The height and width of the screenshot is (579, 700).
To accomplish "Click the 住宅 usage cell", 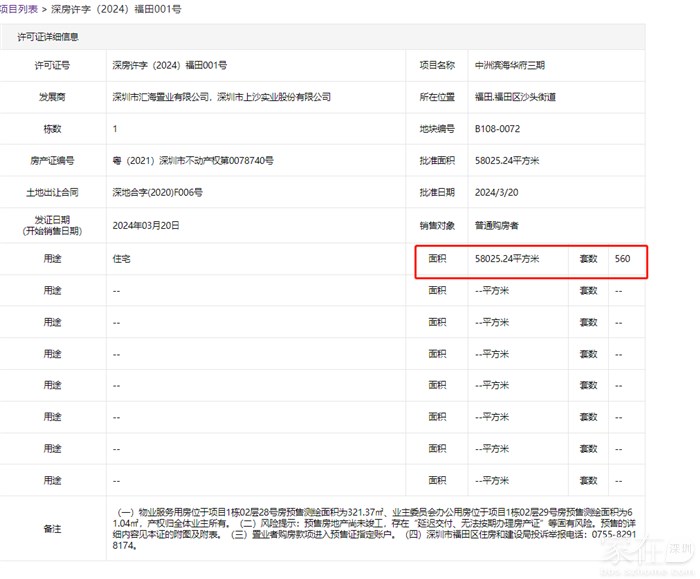I will pos(122,258).
